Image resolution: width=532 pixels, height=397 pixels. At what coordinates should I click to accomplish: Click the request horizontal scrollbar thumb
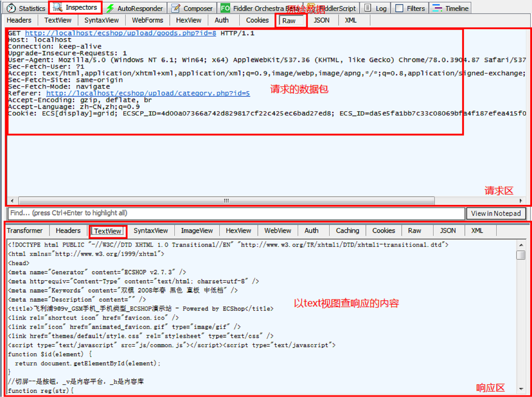[x=226, y=201]
